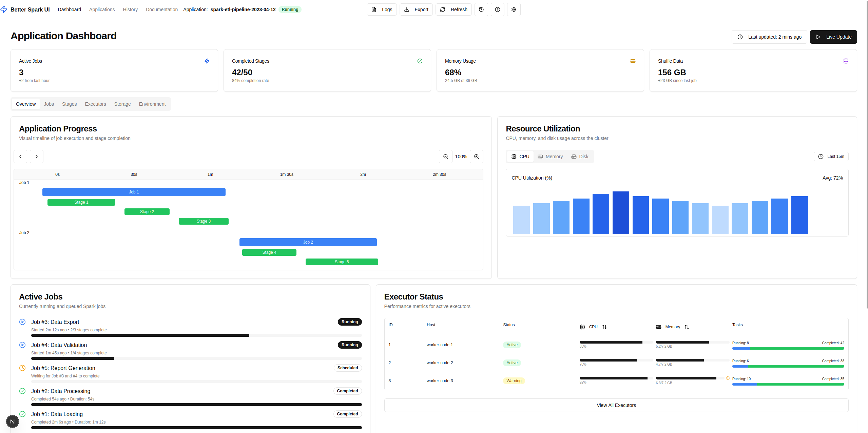The image size is (868, 433).
Task: Click the Export button
Action: (416, 9)
